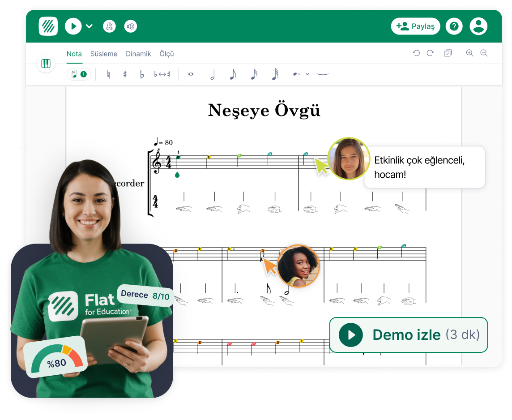
Task: Zoom out of the score
Action: coord(484,53)
